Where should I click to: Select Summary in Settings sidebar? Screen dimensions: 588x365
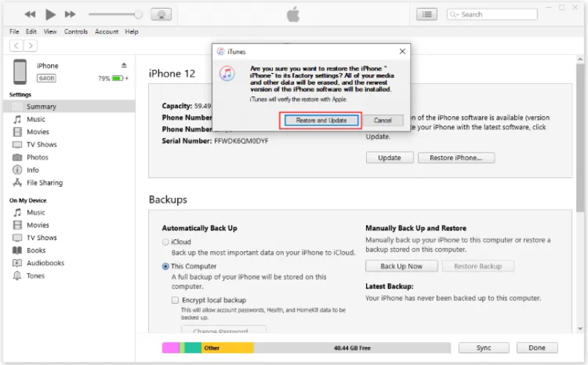coord(69,107)
